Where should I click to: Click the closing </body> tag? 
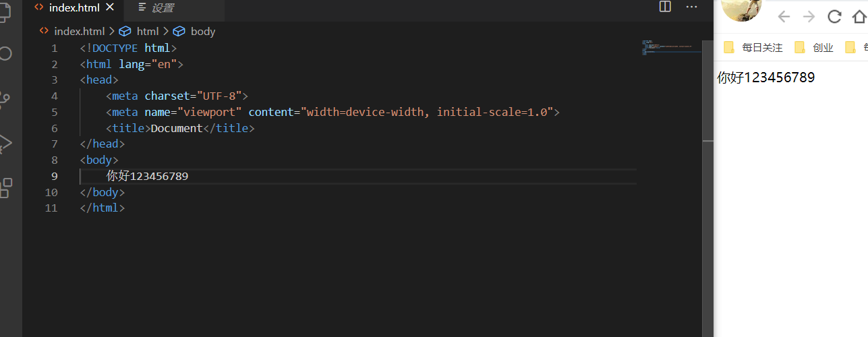103,192
